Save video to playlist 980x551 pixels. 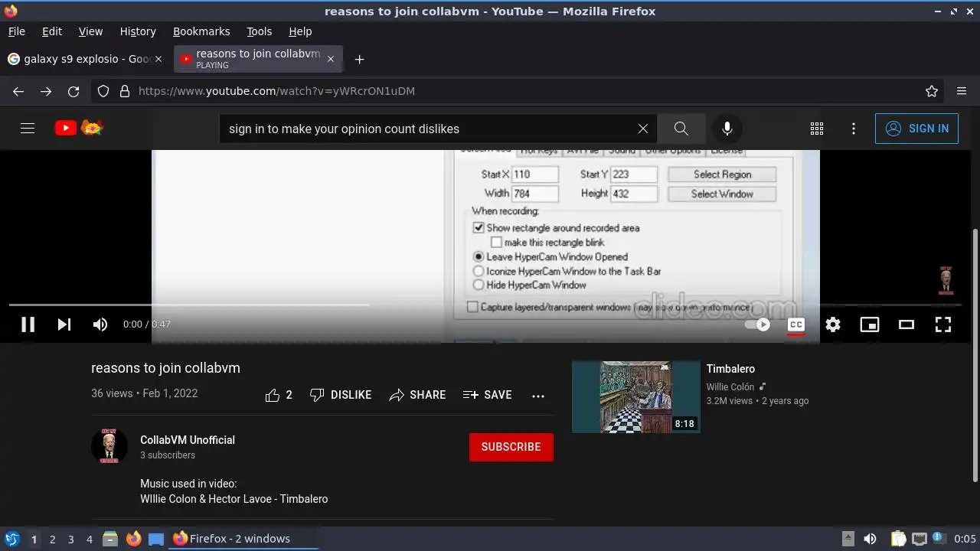(x=488, y=395)
